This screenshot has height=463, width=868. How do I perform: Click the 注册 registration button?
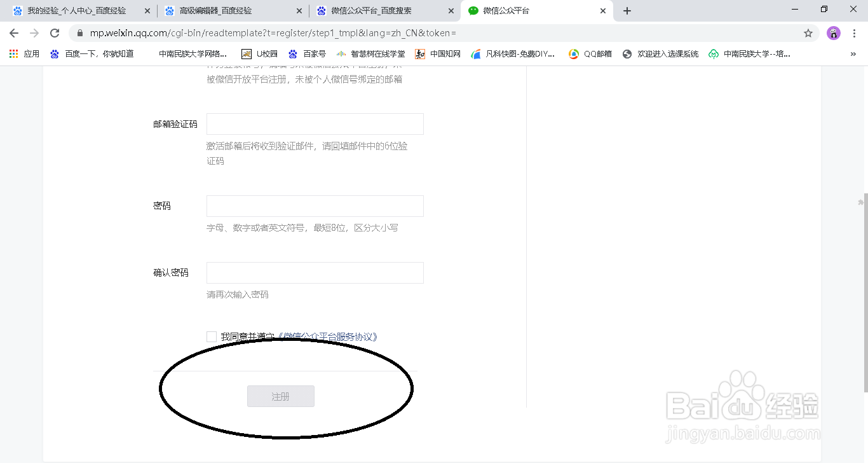coord(280,396)
